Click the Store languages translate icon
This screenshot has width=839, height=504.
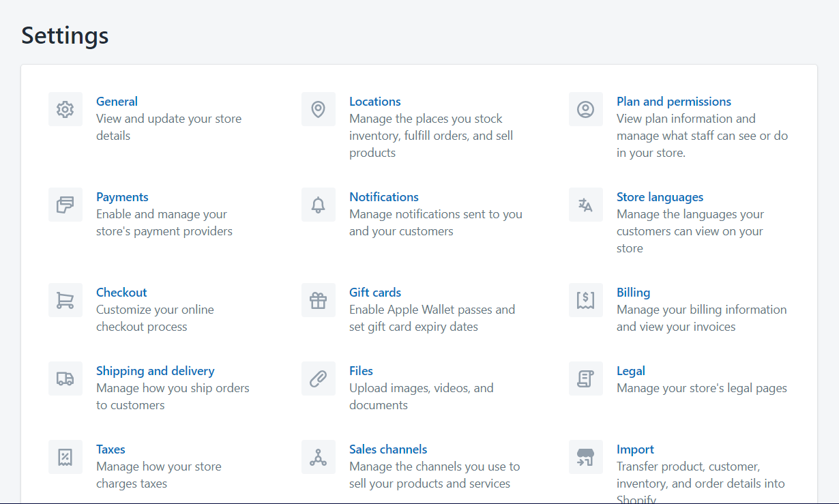tap(586, 205)
